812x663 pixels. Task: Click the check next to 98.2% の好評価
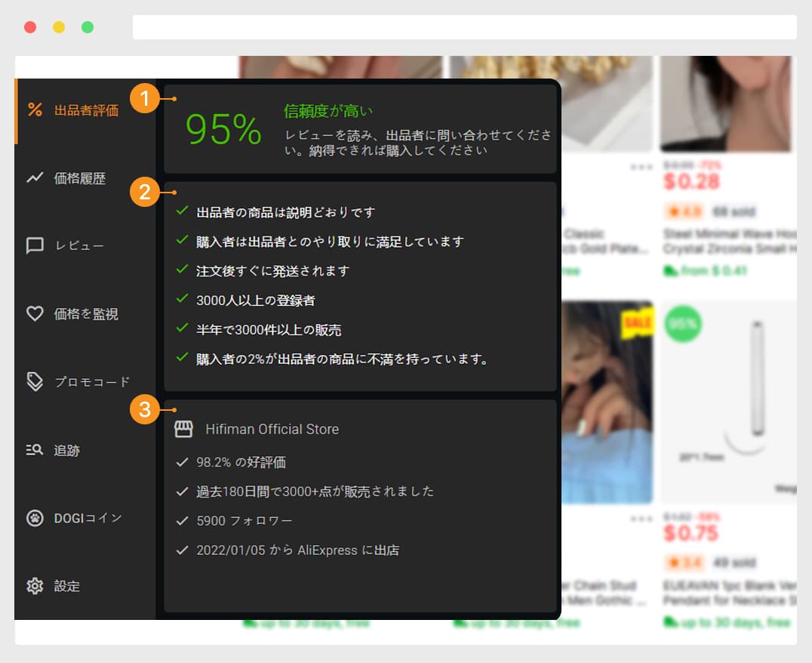pyautogui.click(x=181, y=461)
